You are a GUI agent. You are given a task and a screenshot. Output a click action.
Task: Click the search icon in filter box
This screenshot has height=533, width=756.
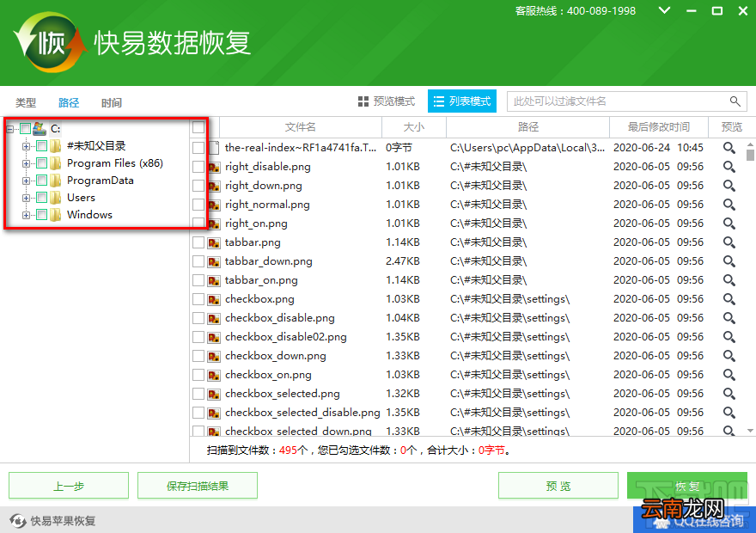pos(735,101)
